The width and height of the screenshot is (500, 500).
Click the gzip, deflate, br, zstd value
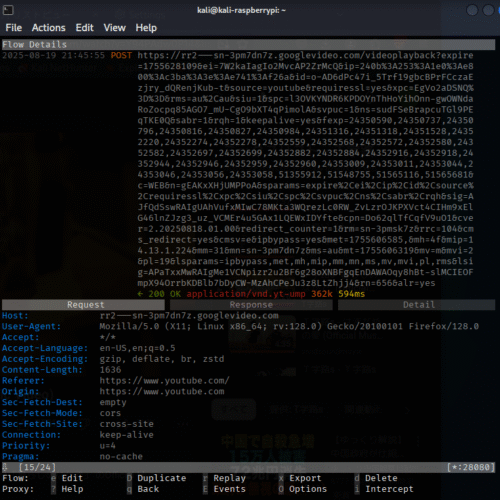162,359
